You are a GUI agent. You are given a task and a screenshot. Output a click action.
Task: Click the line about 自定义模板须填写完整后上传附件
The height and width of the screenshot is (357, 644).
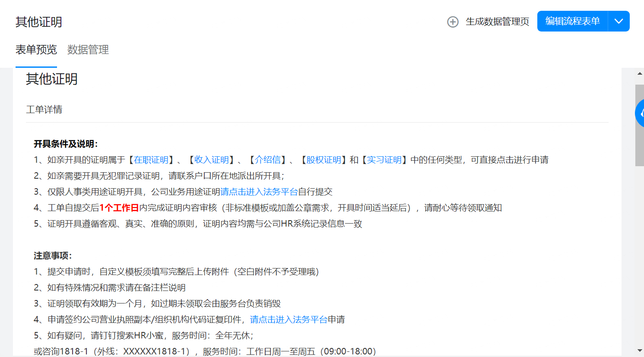click(x=176, y=272)
